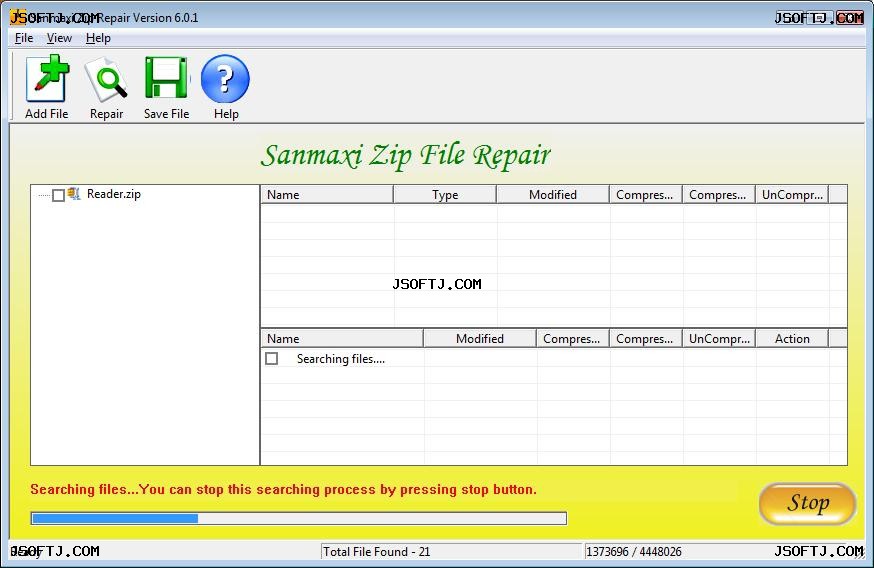Check the Searching files.... row checkbox
Viewport: 874px width, 568px height.
pos(271,358)
